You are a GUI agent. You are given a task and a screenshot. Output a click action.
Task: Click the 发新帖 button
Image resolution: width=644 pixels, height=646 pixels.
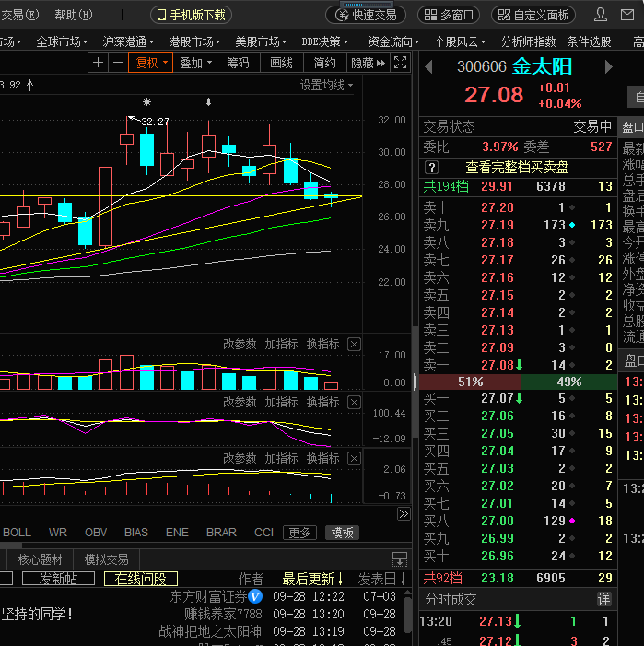58,579
